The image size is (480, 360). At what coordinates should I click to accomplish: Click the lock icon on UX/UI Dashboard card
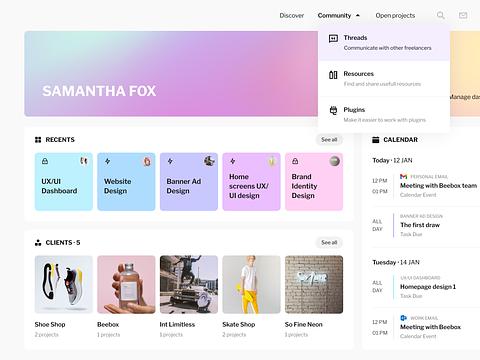(45, 161)
